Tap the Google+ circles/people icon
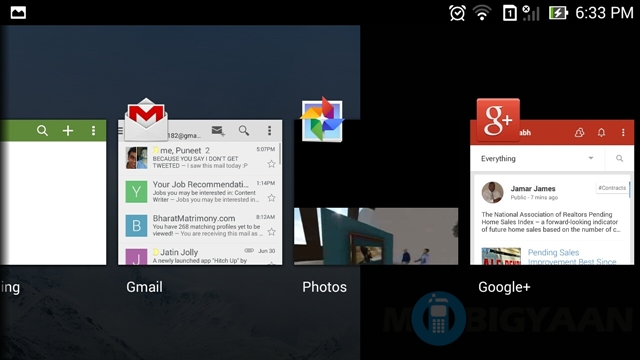The height and width of the screenshot is (360, 640). tap(579, 133)
